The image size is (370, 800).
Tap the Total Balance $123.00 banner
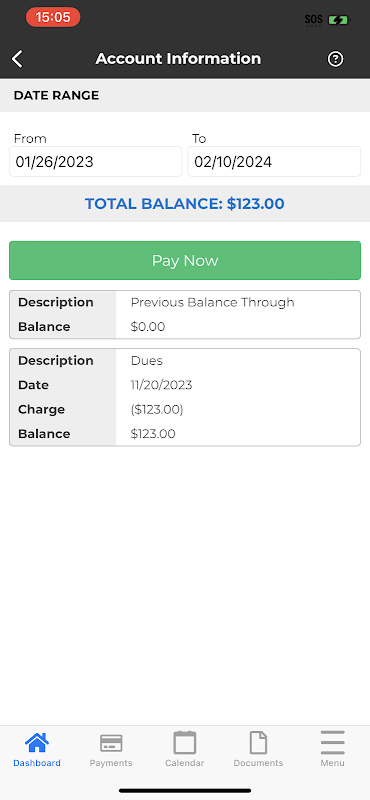[x=185, y=204]
